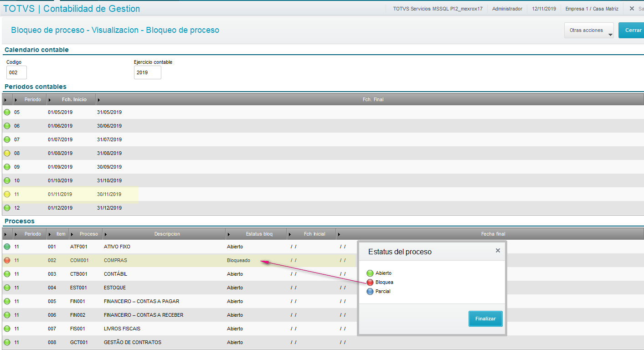Sort periods by Periodo column header
The image size is (644, 350).
(30, 99)
